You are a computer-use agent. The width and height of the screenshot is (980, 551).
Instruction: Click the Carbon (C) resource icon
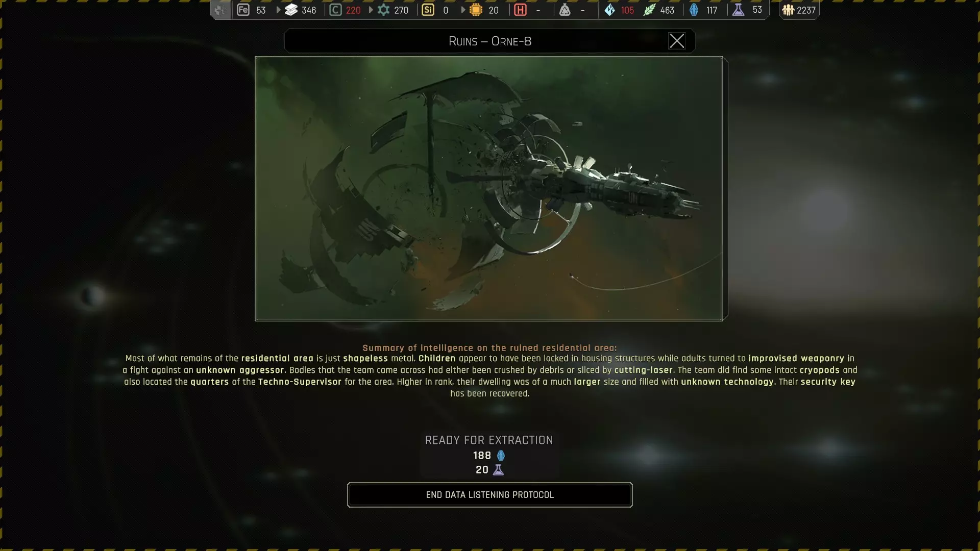coord(335,10)
